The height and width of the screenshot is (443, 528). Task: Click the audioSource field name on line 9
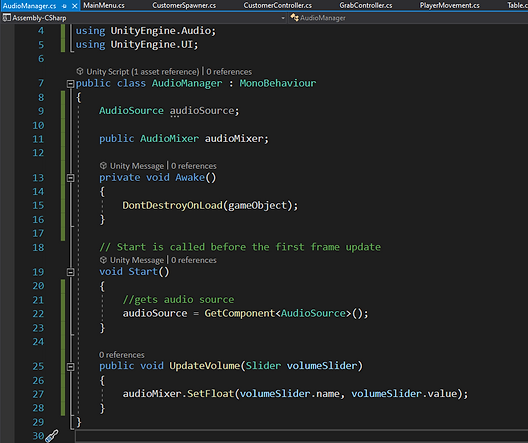202,111
